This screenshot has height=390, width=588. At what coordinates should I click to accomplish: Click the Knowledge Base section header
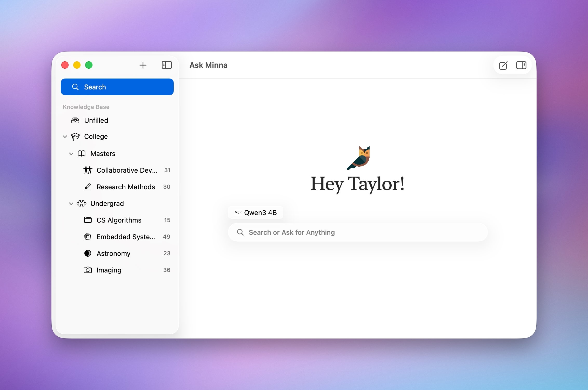tap(86, 107)
